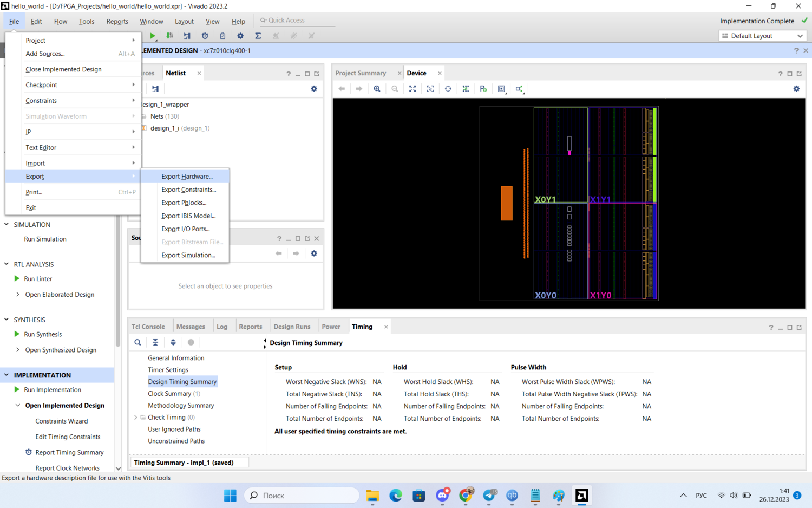
Task: Click the Generate Bitstream toolbar icon
Action: [x=169, y=36]
